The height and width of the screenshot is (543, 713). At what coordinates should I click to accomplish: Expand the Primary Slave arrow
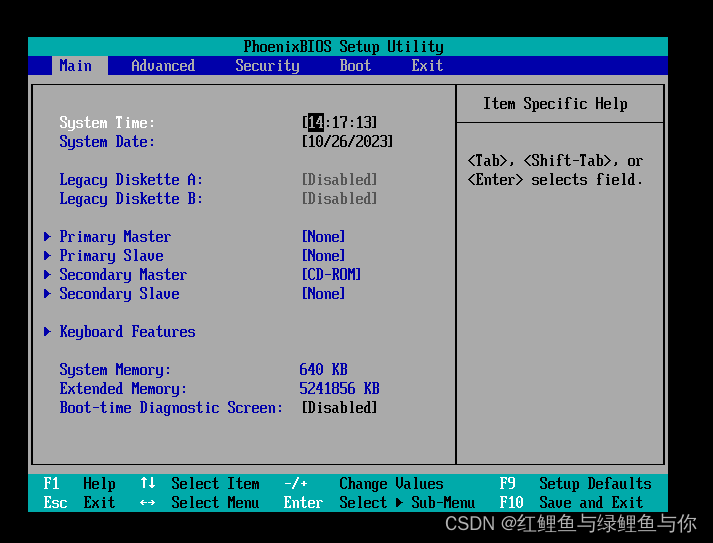point(47,256)
